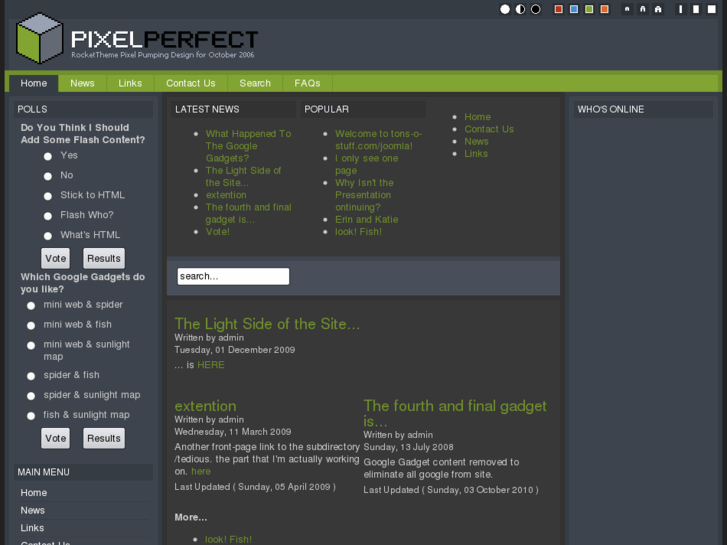
Task: Choose the orange color theme swatch
Action: [605, 9]
